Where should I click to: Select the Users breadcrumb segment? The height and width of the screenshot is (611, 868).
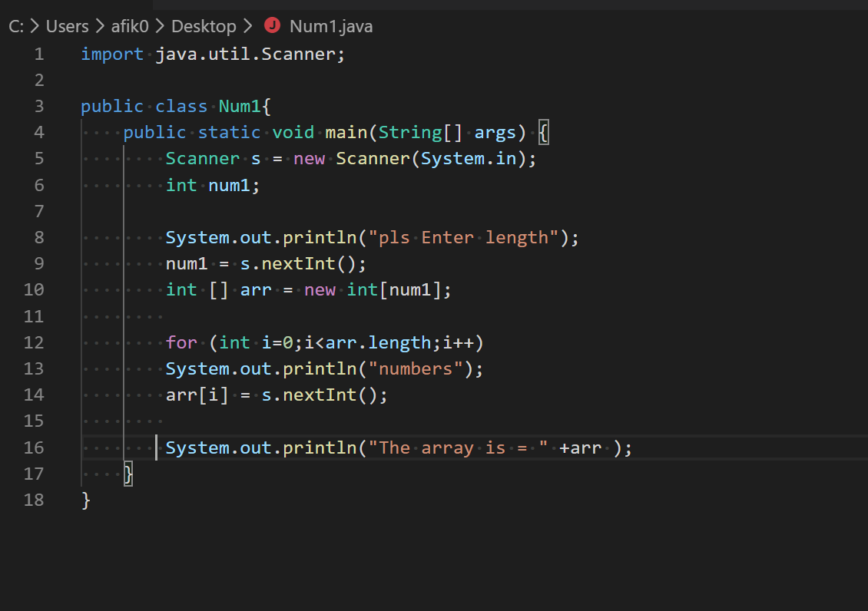(x=68, y=26)
